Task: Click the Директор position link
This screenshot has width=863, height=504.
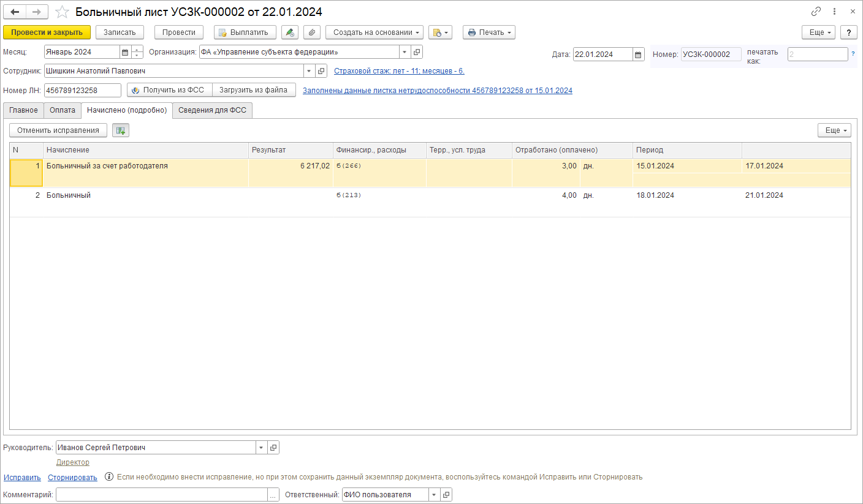Action: (73, 462)
